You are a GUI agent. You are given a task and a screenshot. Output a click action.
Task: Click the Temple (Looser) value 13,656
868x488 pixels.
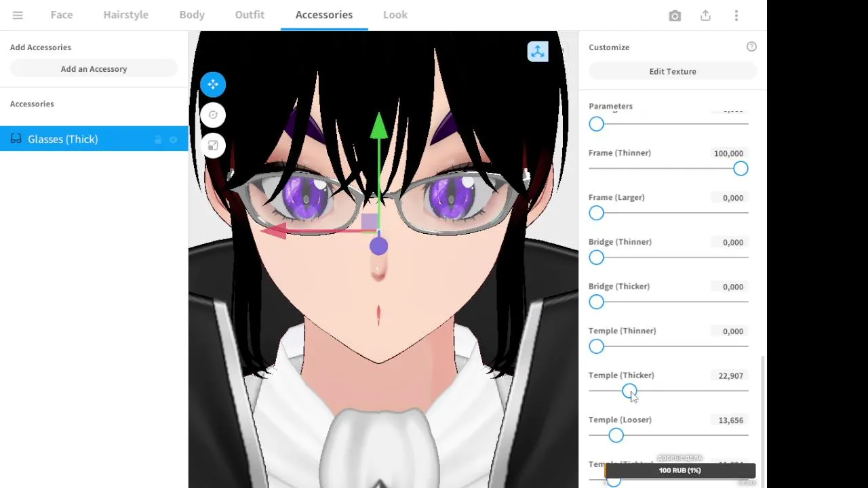coord(728,420)
